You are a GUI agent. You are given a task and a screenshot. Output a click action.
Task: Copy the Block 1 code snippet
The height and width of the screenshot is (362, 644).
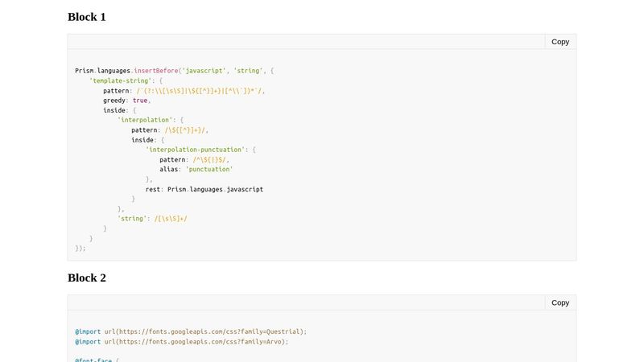coord(560,42)
